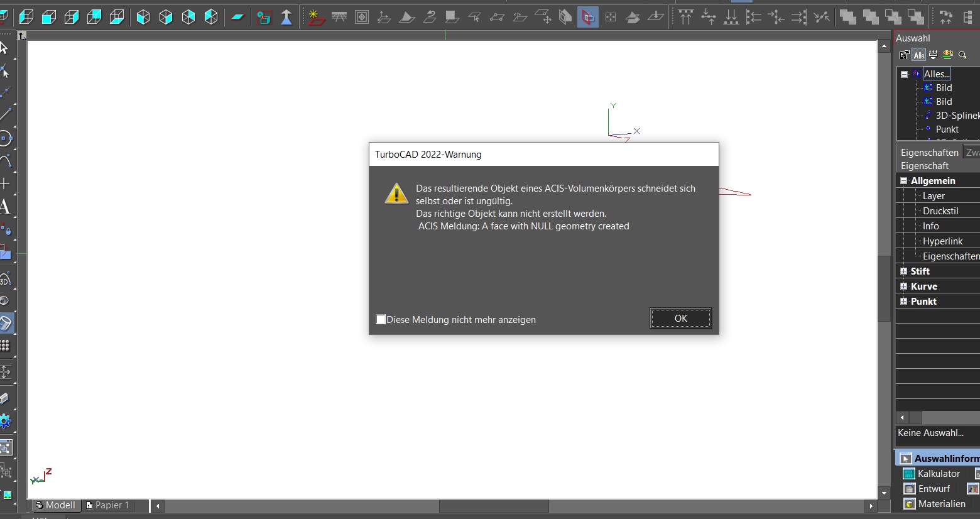Image resolution: width=980 pixels, height=519 pixels.
Task: Open the blue gear settings icon in left toolbar
Action: (x=4, y=421)
